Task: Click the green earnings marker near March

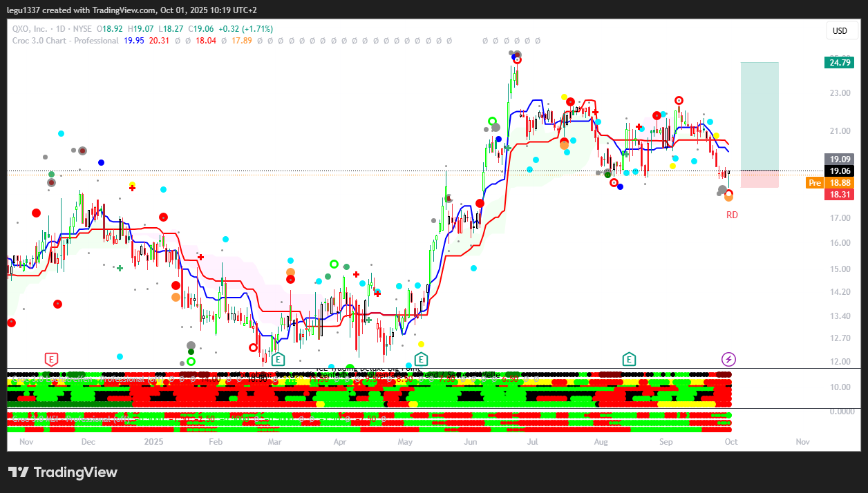Action: 278,359
